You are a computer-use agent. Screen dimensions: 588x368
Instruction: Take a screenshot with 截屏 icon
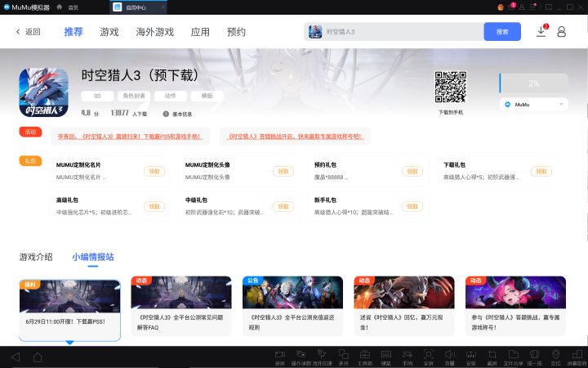coord(492,354)
